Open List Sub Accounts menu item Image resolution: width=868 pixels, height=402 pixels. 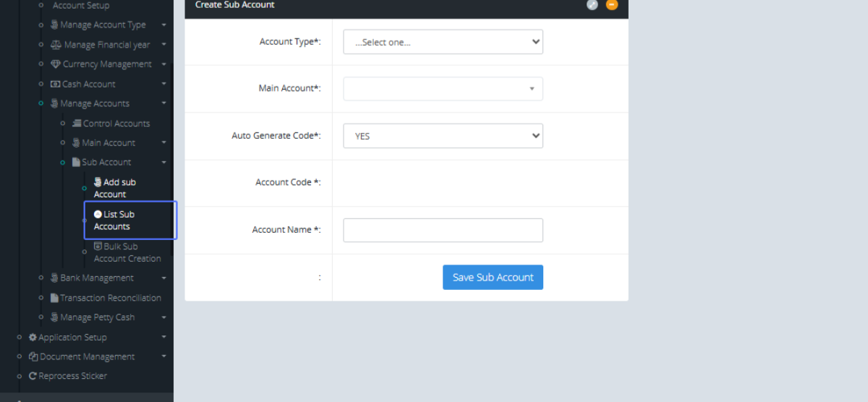(x=119, y=220)
